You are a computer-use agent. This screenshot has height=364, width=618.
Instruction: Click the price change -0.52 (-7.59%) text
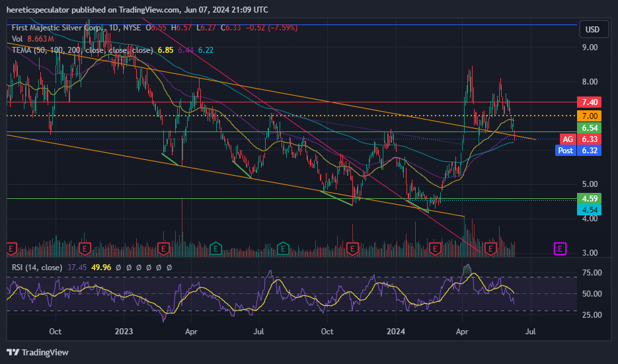(x=272, y=28)
